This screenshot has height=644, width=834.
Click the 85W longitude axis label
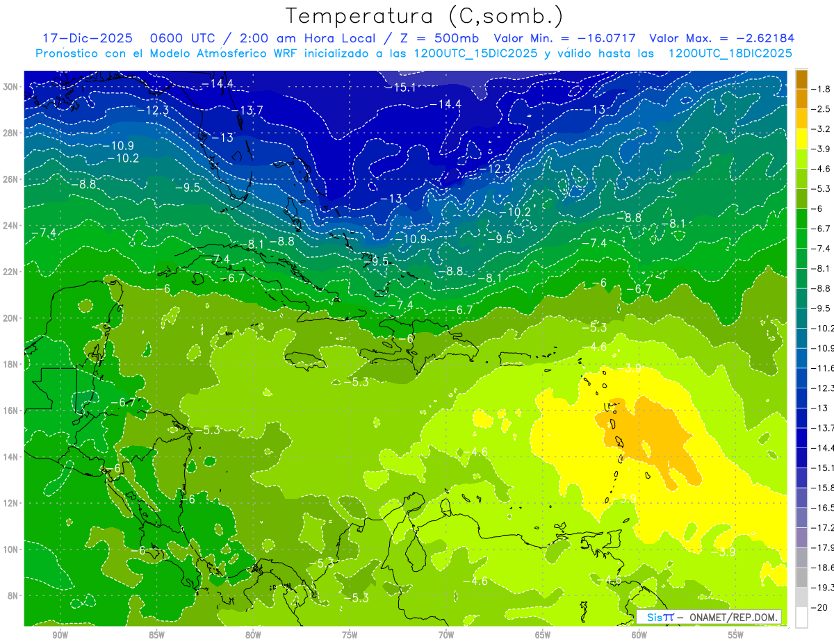(x=156, y=635)
